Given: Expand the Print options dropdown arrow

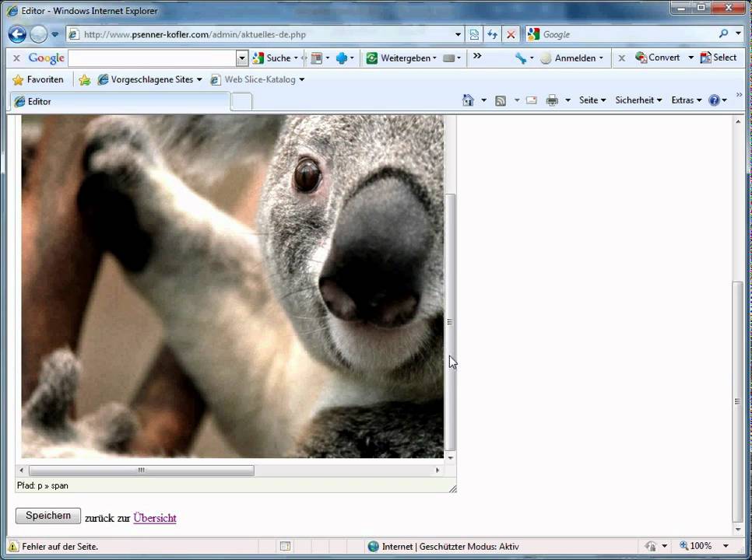Looking at the screenshot, I should click(x=568, y=100).
